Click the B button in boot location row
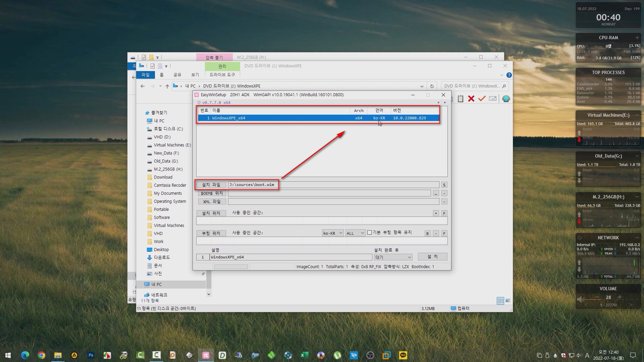 coord(427,233)
